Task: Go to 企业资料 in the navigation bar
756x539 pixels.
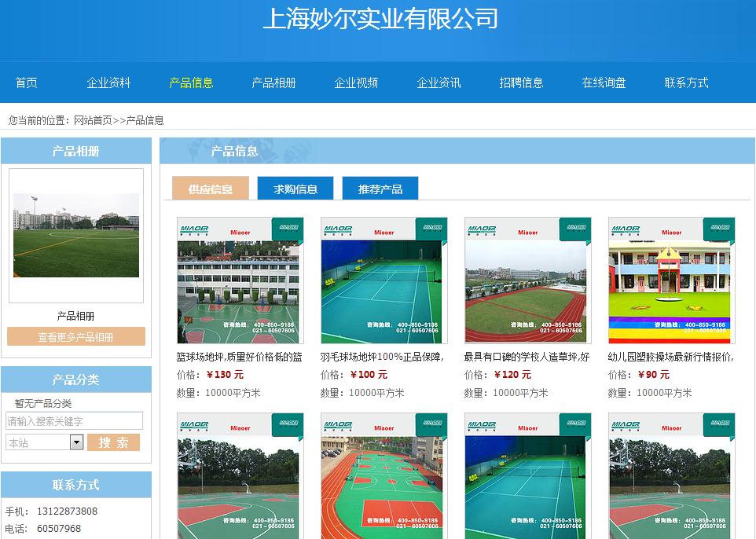Action: click(108, 83)
